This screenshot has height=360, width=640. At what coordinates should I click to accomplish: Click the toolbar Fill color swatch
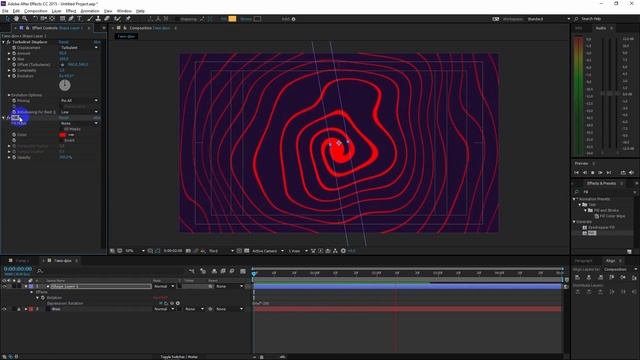coord(232,19)
